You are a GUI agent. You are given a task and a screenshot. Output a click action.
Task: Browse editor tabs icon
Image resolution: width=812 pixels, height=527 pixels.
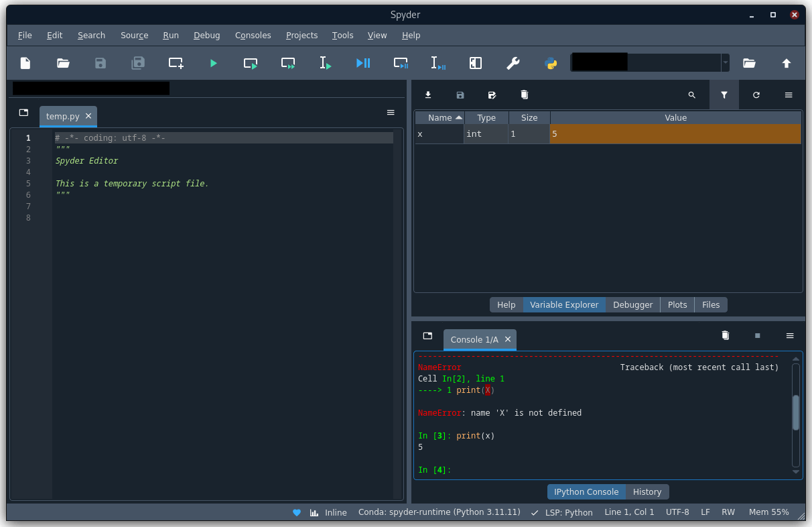tap(23, 113)
